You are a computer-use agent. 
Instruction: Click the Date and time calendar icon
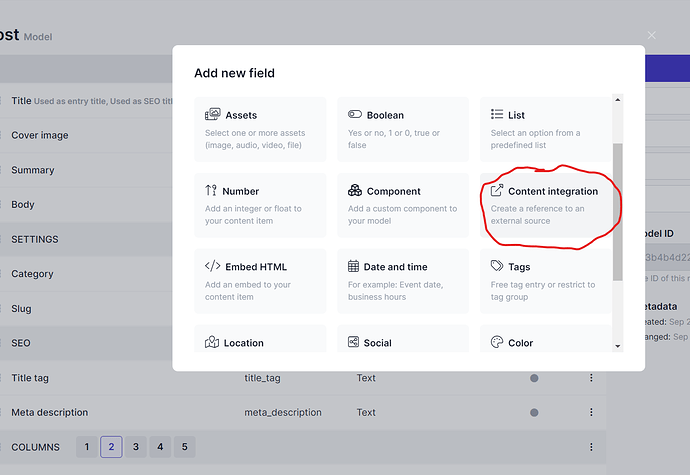pos(353,266)
